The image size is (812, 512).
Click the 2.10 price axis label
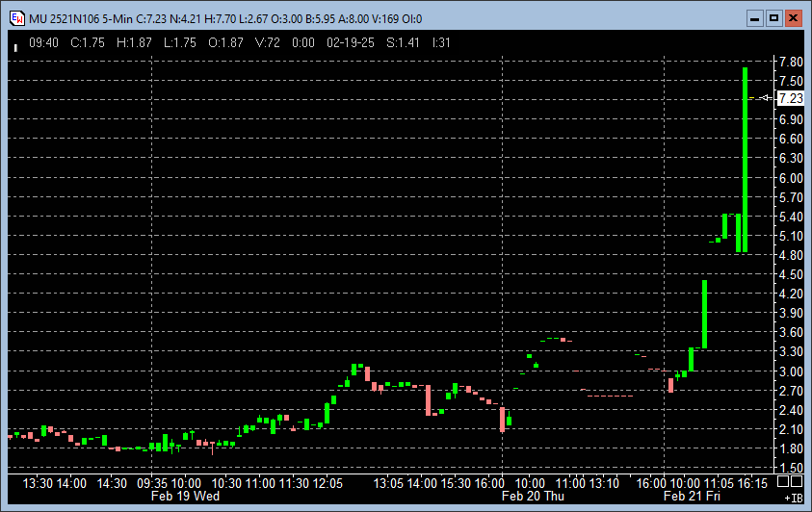tap(791, 429)
